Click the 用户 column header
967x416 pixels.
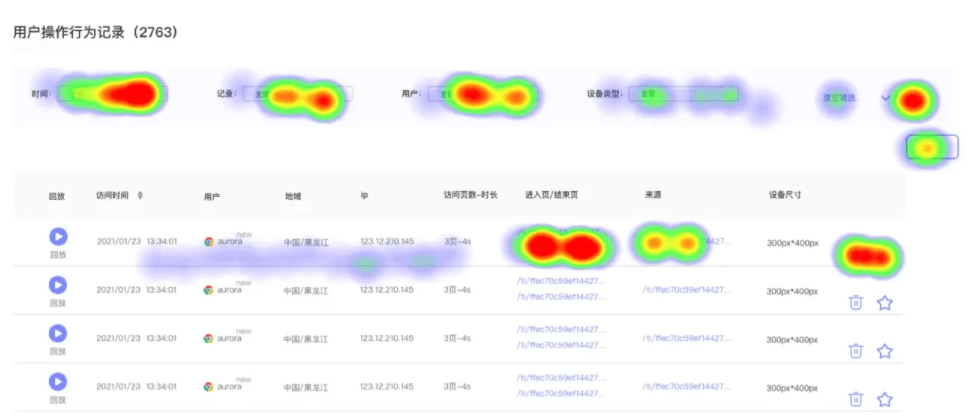[212, 197]
